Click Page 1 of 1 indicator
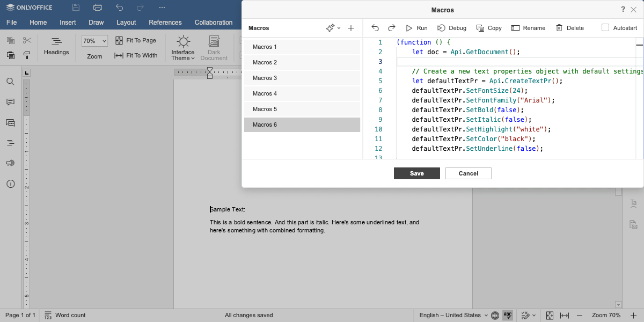Viewport: 644px width, 322px height. (20, 315)
